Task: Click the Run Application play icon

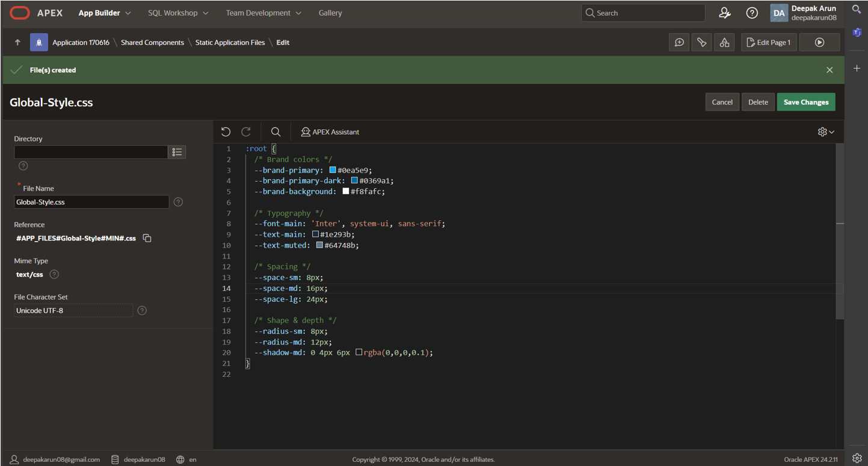Action: (x=819, y=42)
